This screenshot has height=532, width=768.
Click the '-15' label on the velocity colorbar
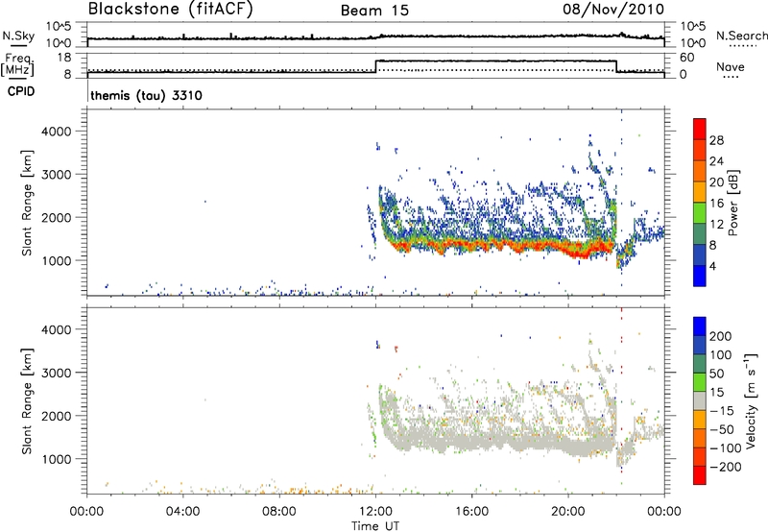722,411
